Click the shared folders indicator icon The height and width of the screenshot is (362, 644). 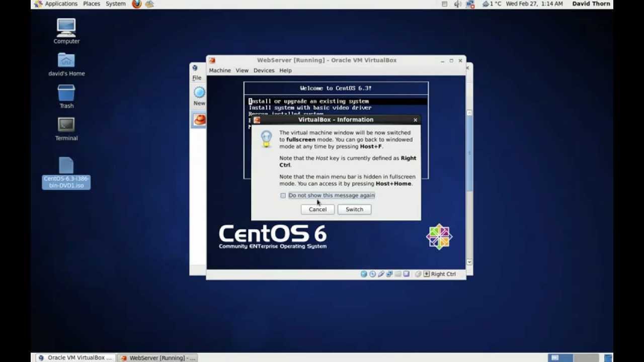click(x=398, y=274)
